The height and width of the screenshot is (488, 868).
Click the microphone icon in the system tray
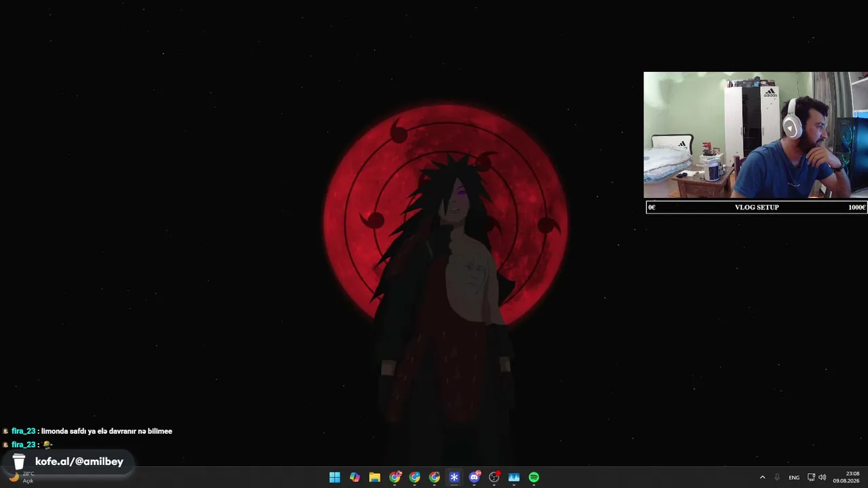click(777, 477)
